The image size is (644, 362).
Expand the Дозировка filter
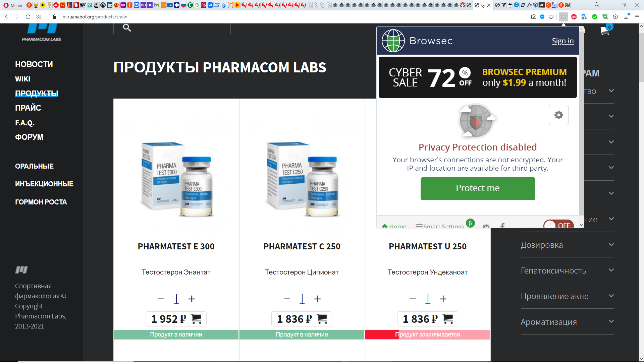point(567,245)
